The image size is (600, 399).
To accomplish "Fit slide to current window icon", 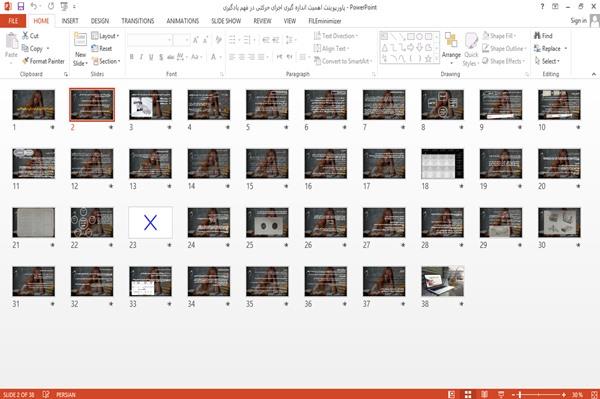I will coord(594,394).
